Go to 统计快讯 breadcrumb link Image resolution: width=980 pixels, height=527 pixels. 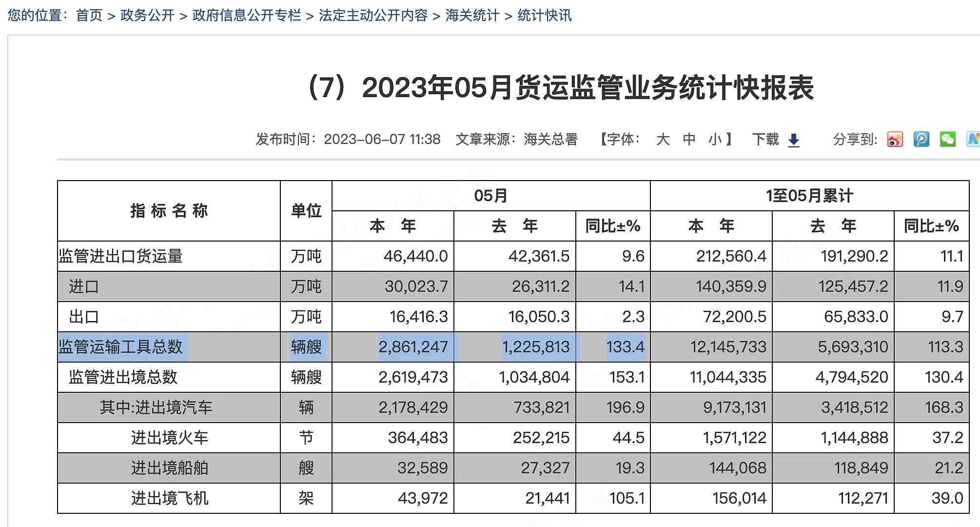coord(545,15)
